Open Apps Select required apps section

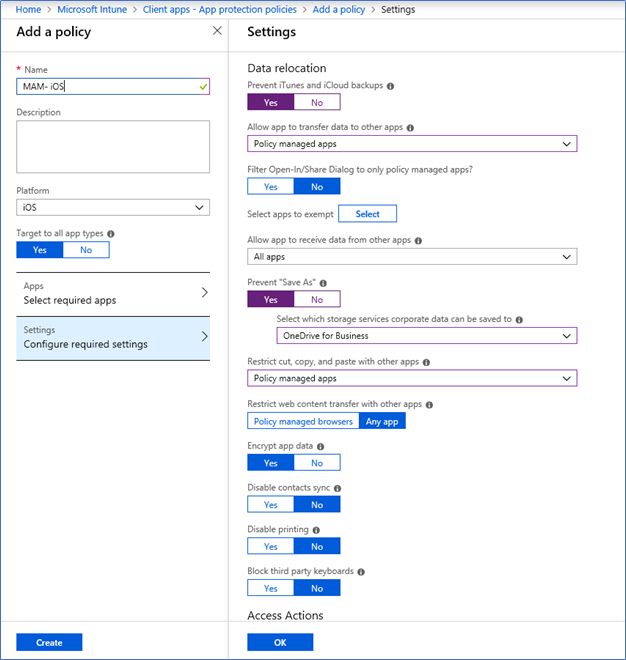(x=113, y=294)
